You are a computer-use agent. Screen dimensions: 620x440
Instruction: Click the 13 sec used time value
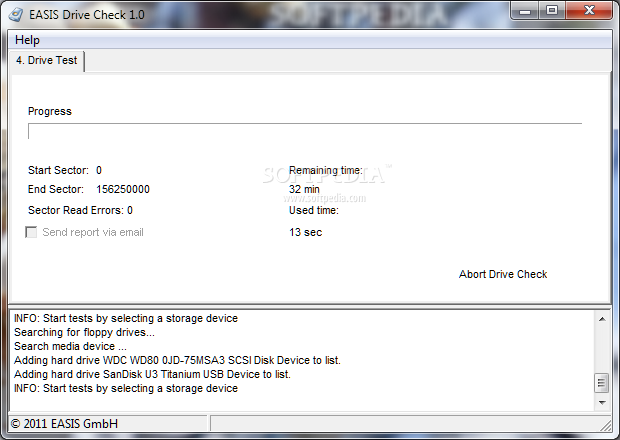coord(305,232)
